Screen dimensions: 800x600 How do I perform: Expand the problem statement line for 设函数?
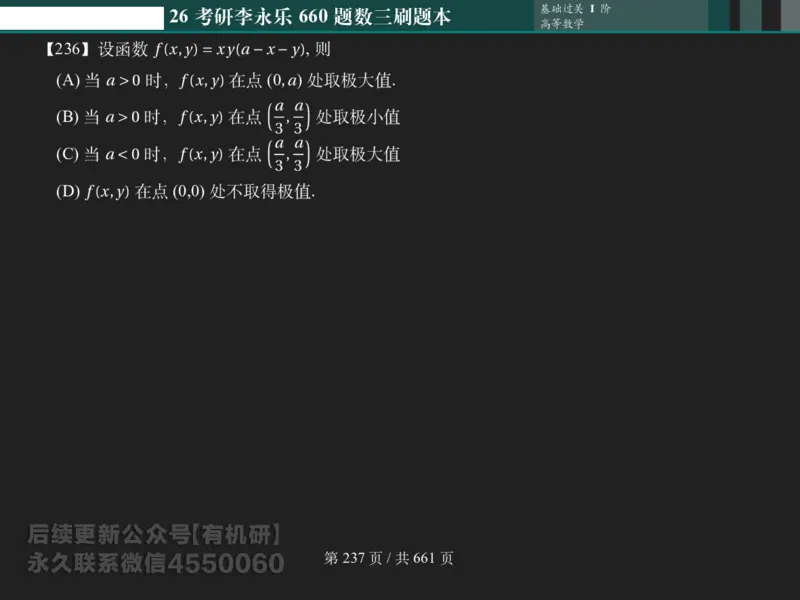[114, 46]
